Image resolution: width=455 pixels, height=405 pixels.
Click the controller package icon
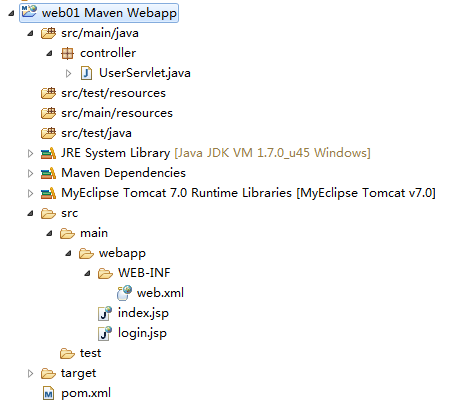coord(67,53)
